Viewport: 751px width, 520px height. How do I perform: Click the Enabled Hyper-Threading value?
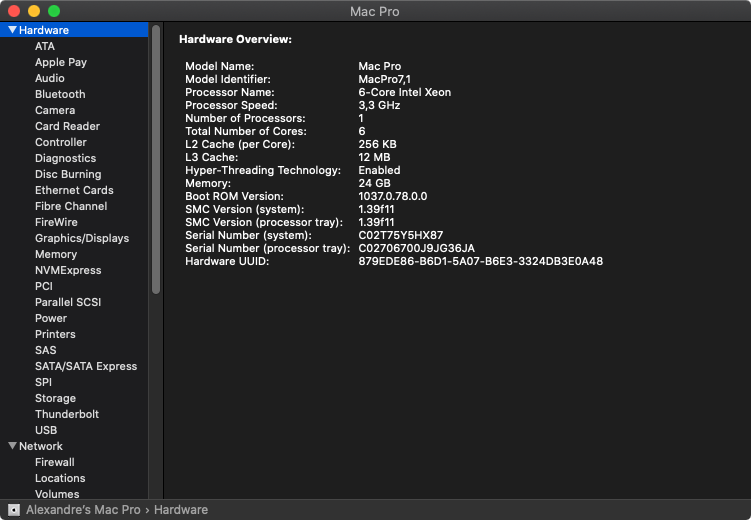[x=379, y=170]
